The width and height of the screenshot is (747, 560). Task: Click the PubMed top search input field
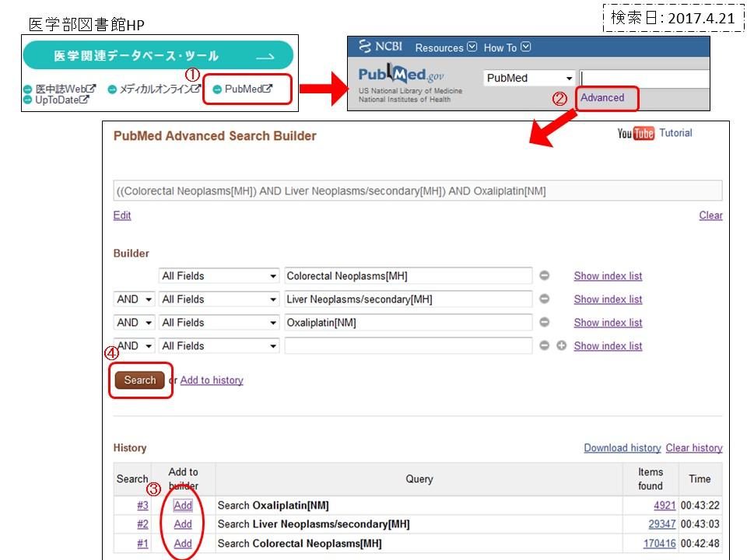click(x=644, y=79)
